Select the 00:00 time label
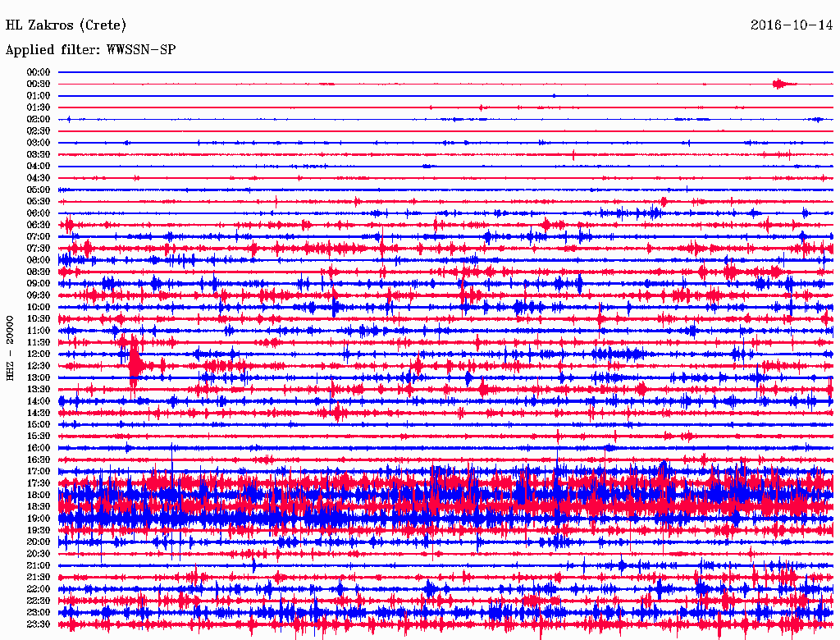Screen dimensions: 840x640 pos(39,72)
